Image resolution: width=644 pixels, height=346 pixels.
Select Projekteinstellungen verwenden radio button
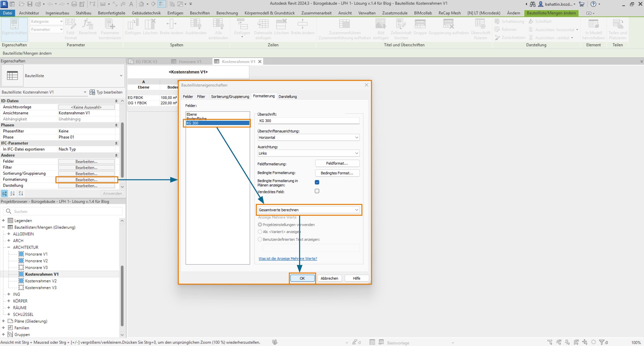[x=260, y=224]
